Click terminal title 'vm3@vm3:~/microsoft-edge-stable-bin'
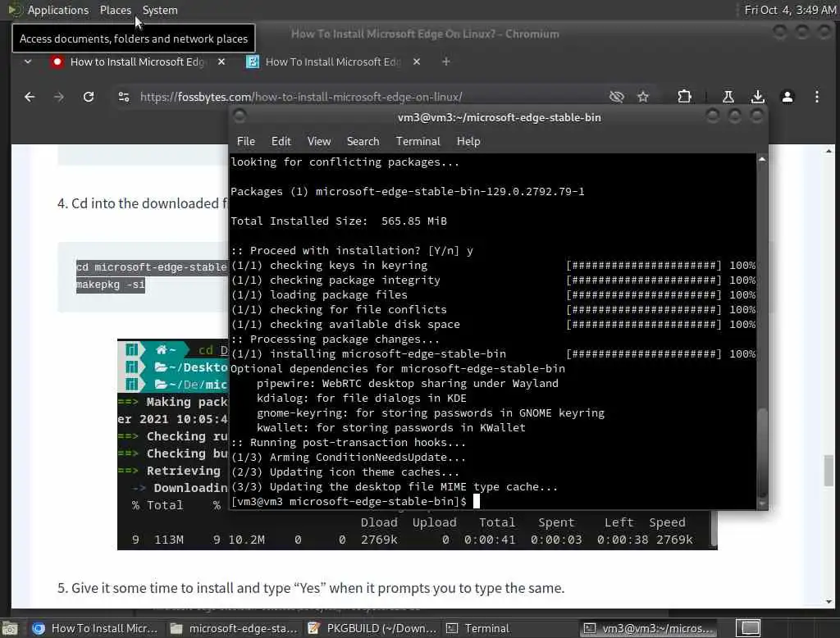This screenshot has height=638, width=840. (500, 117)
